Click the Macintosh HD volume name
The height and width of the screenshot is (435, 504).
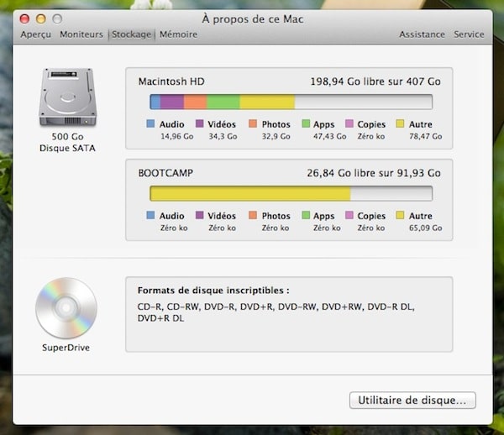(171, 81)
